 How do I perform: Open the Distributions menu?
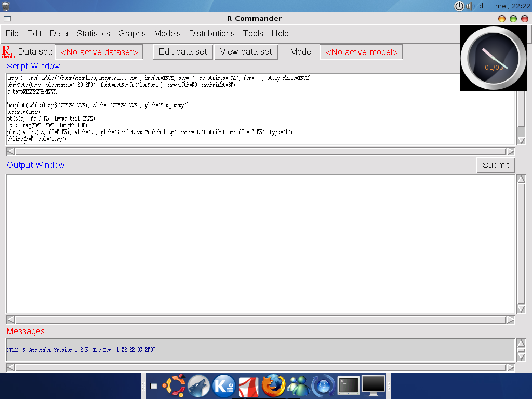click(x=212, y=34)
